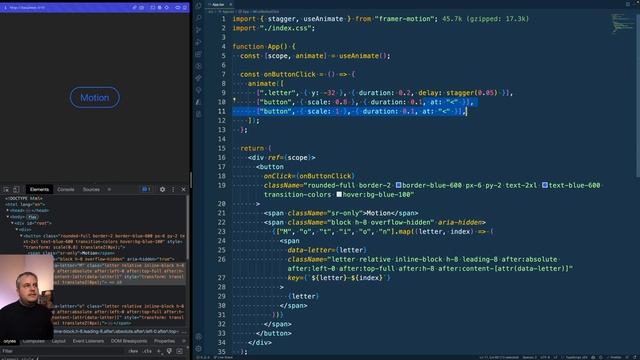Open the Search view in activity bar
Viewport: 640px width, 360px height.
199,18
